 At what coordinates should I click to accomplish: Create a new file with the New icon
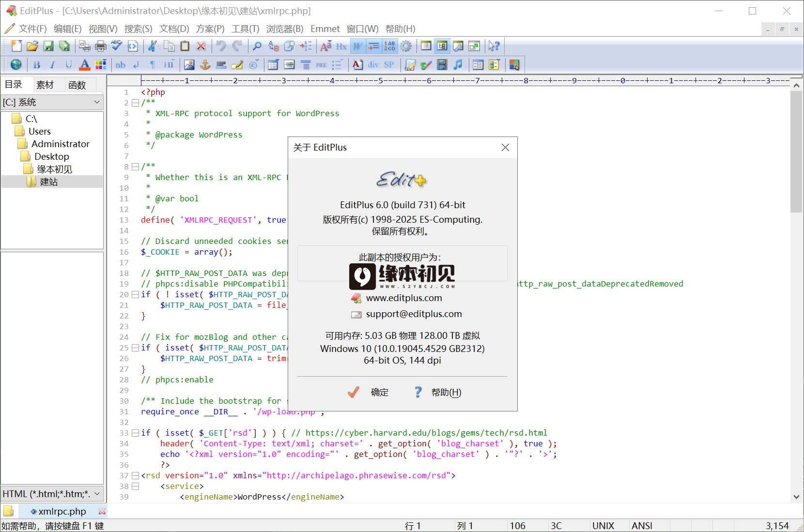pyautogui.click(x=16, y=46)
